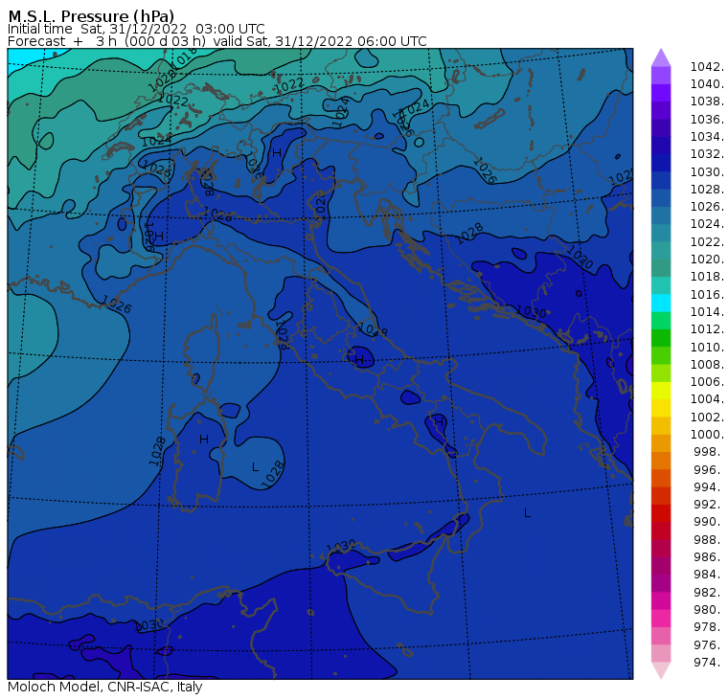The image size is (728, 700).
Task: Select the bright purple 1038–1040 legend band
Action: pos(661,93)
